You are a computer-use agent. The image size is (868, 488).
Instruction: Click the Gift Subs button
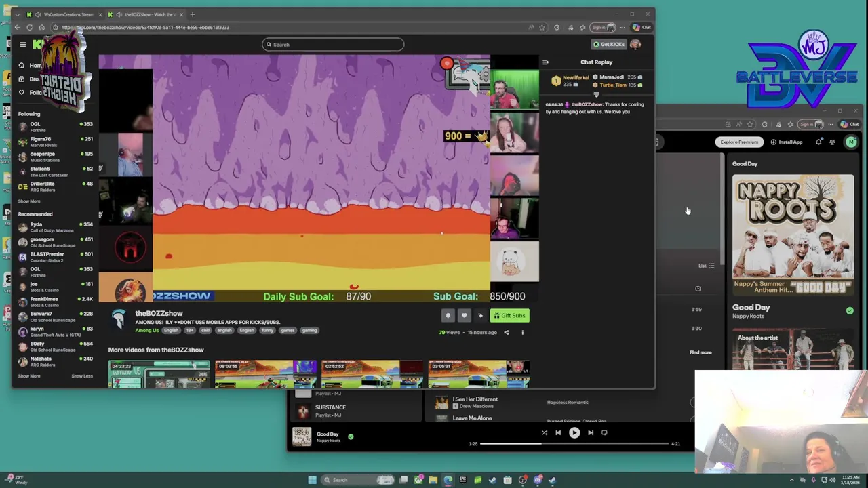pos(510,315)
